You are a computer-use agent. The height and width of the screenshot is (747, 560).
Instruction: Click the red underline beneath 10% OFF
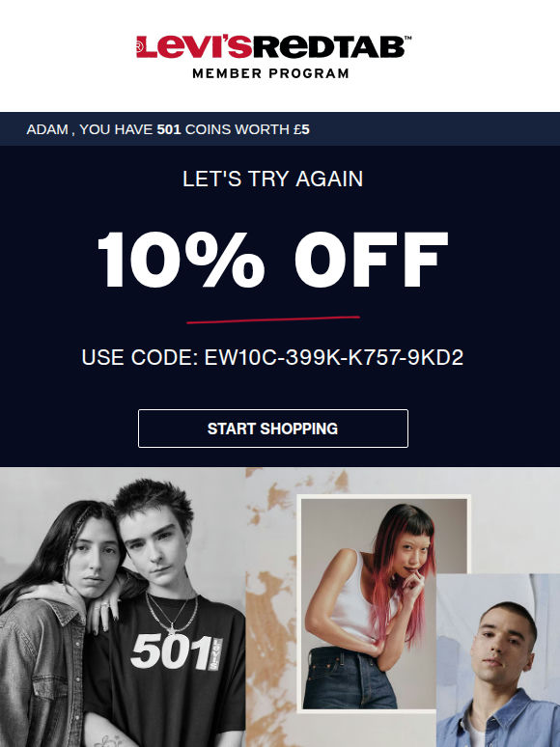[273, 319]
